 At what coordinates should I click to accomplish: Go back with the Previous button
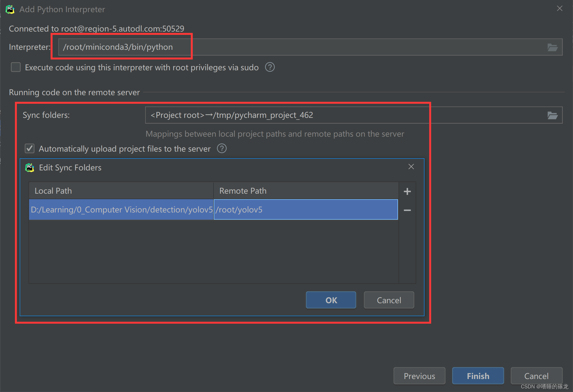point(419,376)
